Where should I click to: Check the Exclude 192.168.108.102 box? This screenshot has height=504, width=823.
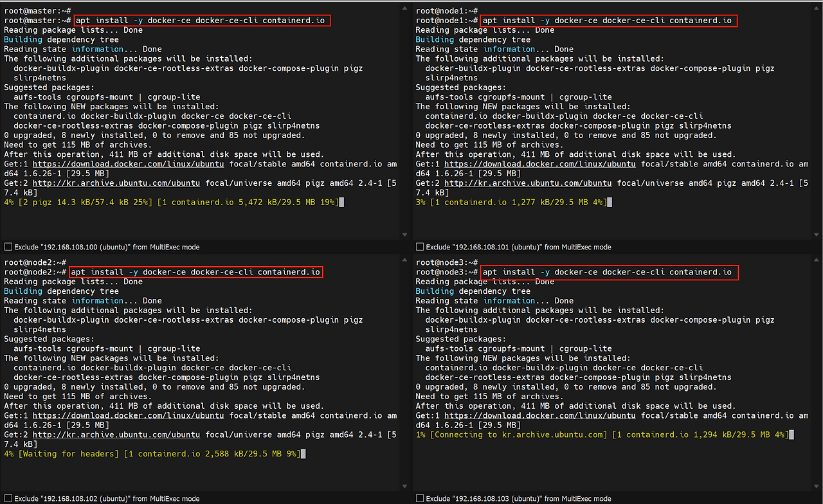[8, 498]
